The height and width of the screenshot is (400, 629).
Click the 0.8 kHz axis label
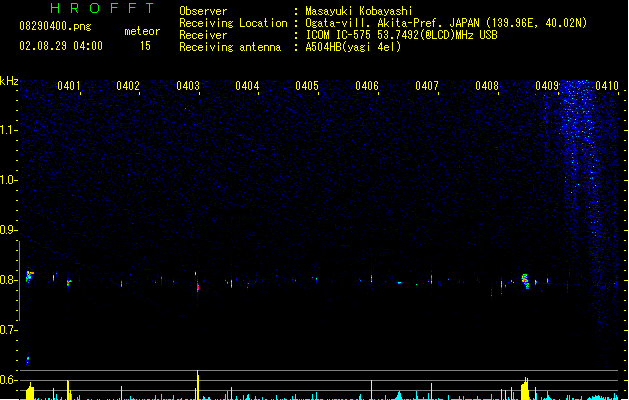[8, 280]
